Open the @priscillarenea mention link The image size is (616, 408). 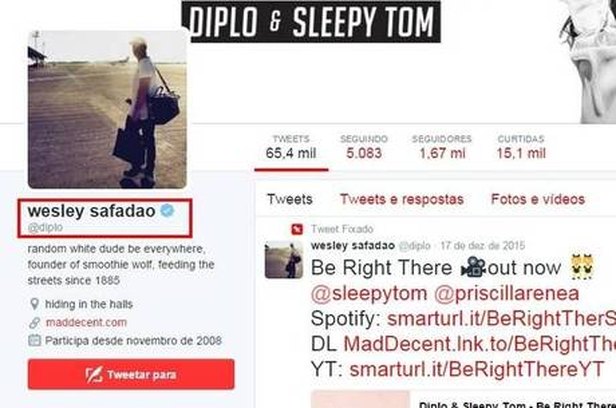(x=507, y=294)
